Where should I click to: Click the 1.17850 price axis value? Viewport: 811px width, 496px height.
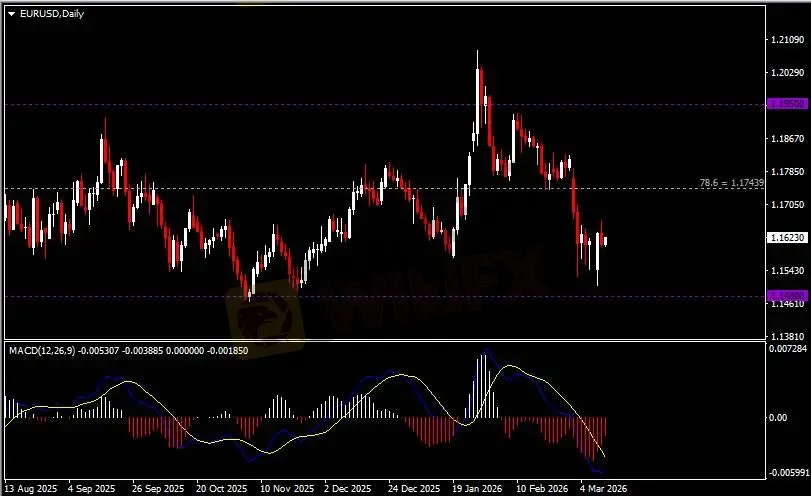click(x=787, y=172)
